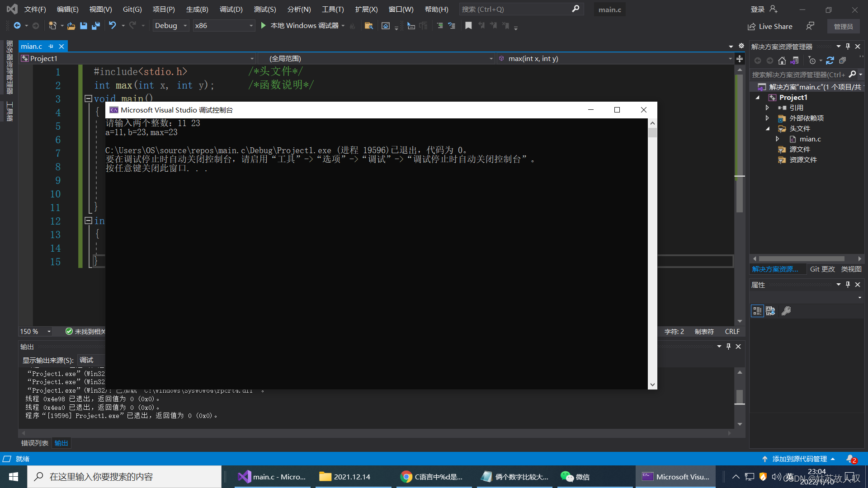Open the Debug configuration dropdown
The image size is (868, 488).
click(x=171, y=26)
